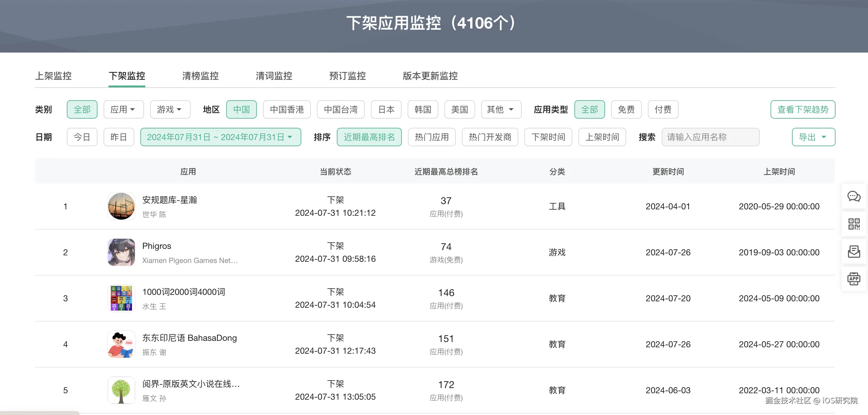Expand the 导出 export dropdown

pyautogui.click(x=813, y=137)
